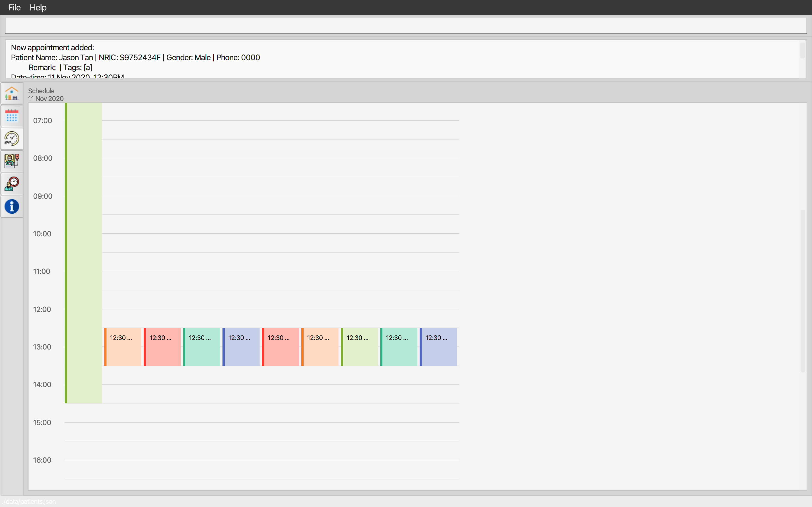Open the patient-in-bed records icon
812x507 pixels.
(12, 161)
